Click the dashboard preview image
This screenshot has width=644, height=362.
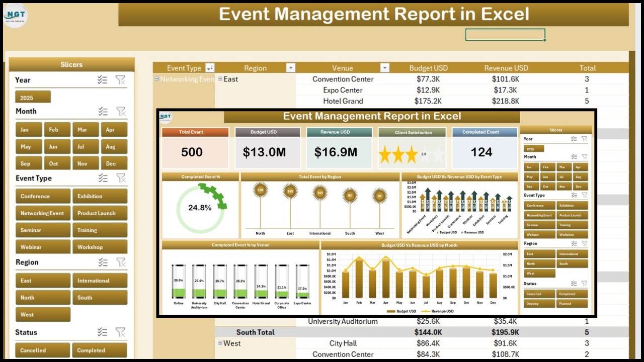tap(377, 213)
